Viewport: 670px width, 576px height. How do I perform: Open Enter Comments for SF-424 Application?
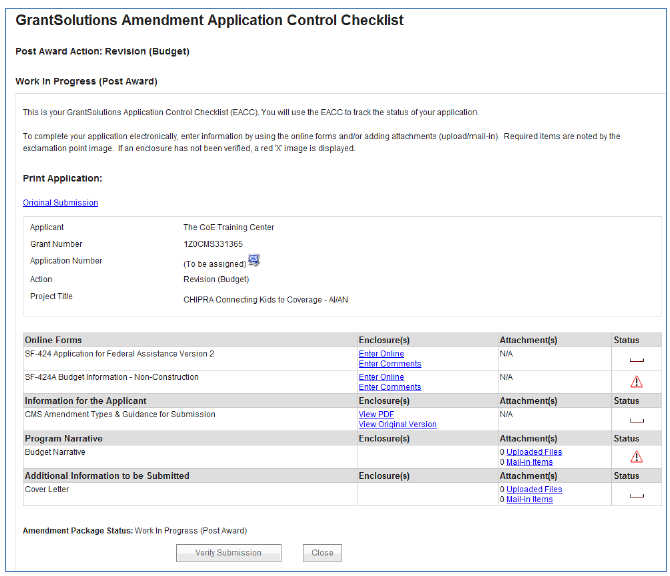point(389,364)
